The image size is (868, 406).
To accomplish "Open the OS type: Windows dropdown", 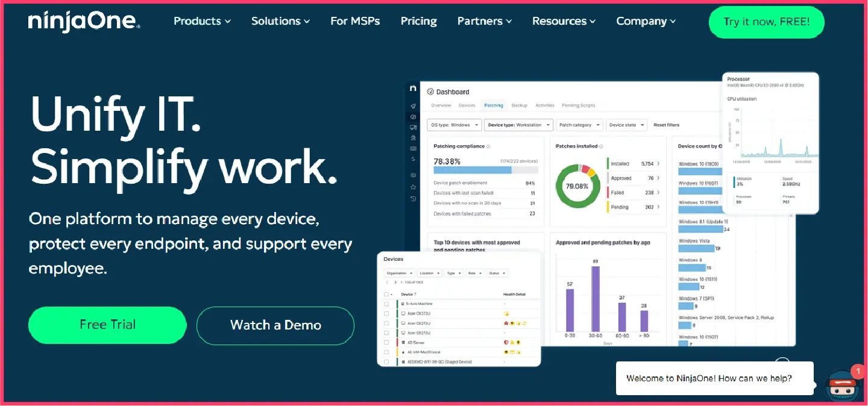I will click(454, 125).
